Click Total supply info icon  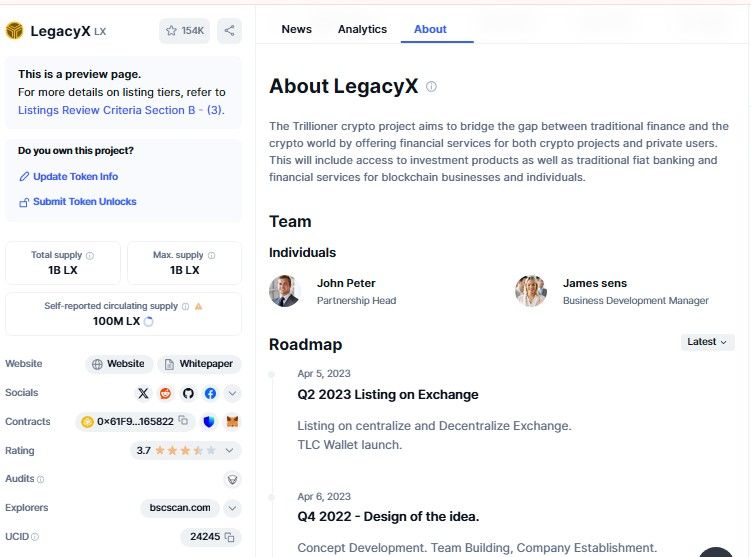coord(90,256)
